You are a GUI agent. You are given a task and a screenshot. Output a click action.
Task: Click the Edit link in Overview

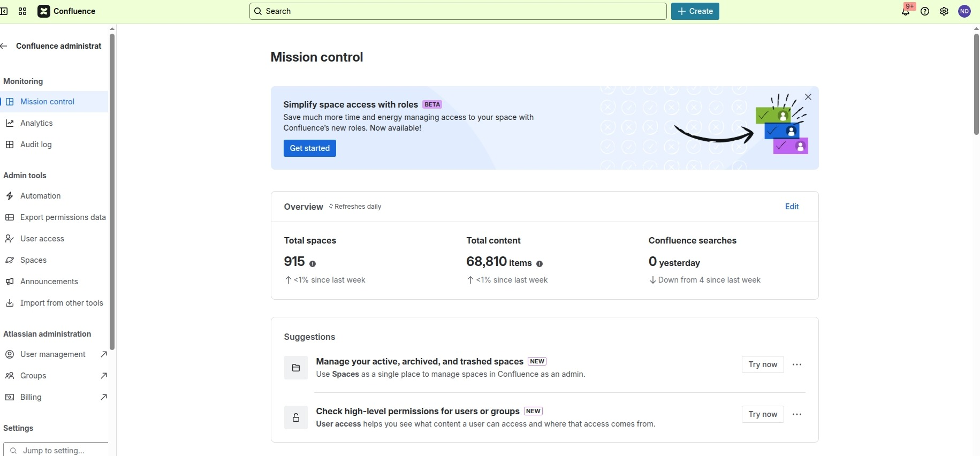tap(792, 207)
